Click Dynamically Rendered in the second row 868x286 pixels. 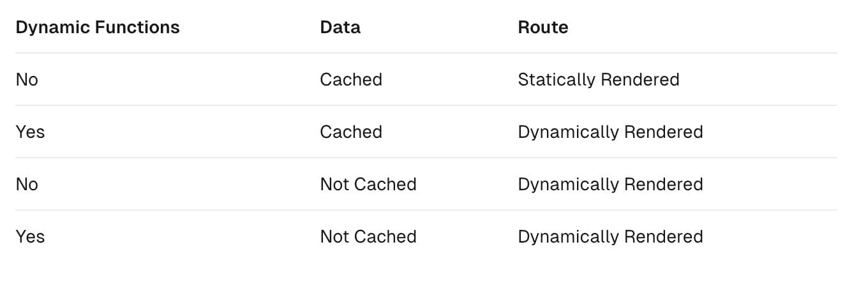(610, 132)
